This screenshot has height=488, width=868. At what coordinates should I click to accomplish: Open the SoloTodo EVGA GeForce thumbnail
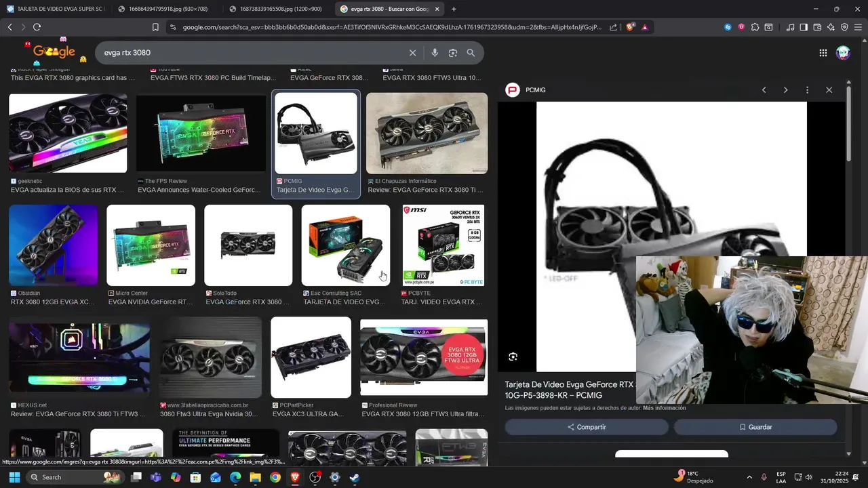tap(248, 245)
